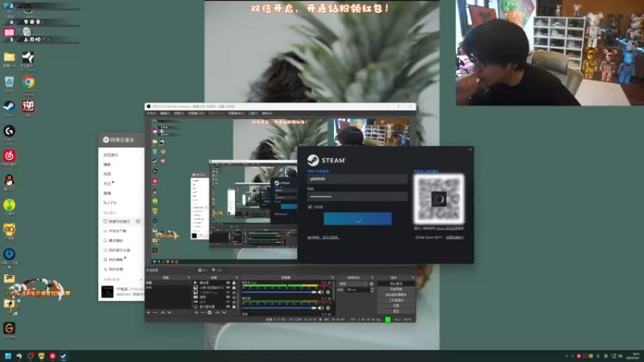The height and width of the screenshot is (362, 644).
Task: Toggle Steam remember-me checkbox
Action: [x=310, y=207]
